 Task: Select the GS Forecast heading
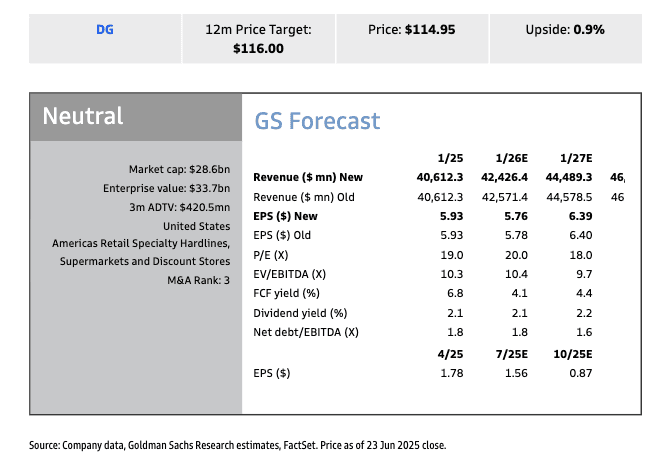tap(317, 121)
